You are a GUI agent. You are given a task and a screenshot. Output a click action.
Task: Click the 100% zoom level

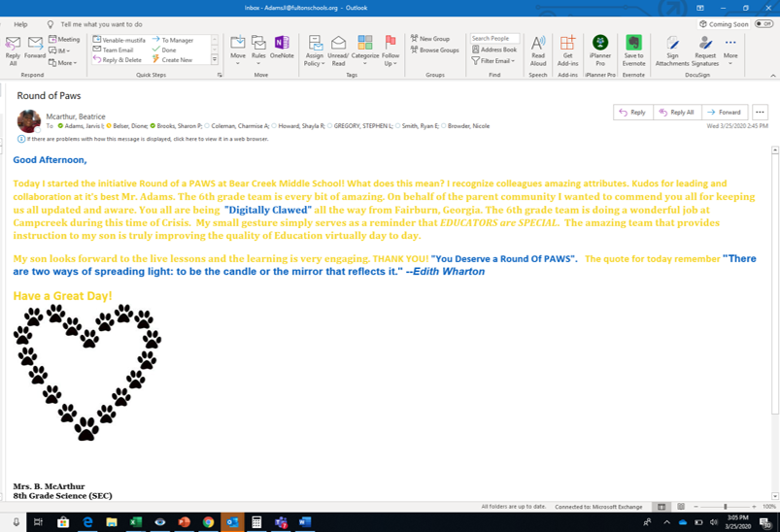[x=769, y=506]
